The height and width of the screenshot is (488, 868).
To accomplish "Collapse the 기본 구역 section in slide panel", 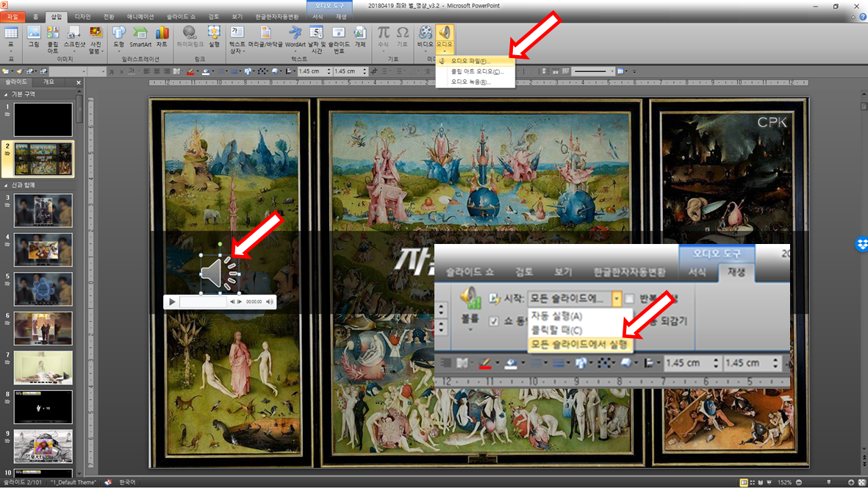I will [x=6, y=95].
